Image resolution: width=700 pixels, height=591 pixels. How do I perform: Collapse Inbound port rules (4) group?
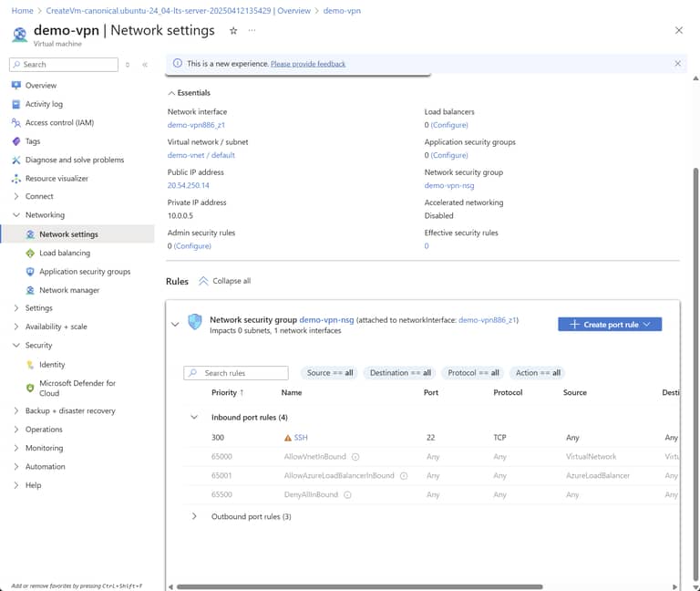coord(194,417)
